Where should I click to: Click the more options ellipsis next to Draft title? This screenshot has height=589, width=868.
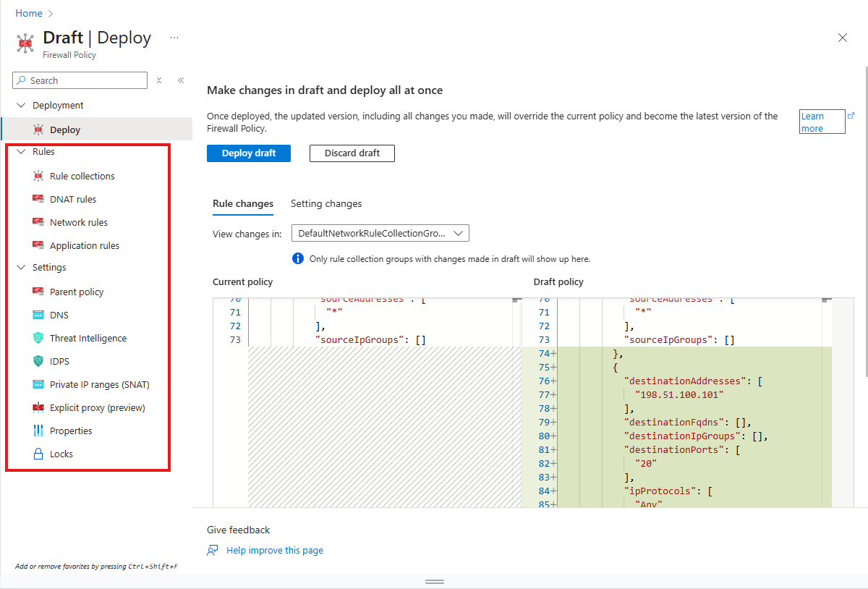[x=174, y=38]
